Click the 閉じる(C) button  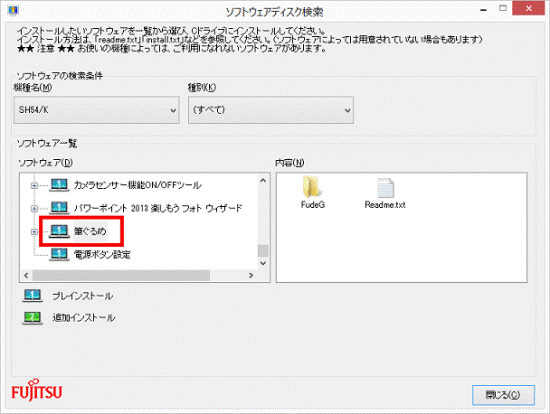coord(503,395)
